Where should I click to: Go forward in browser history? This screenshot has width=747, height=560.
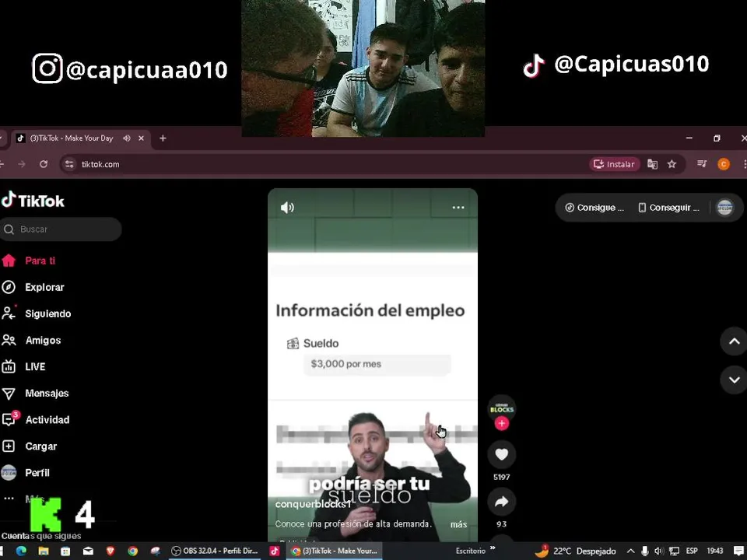tap(22, 164)
